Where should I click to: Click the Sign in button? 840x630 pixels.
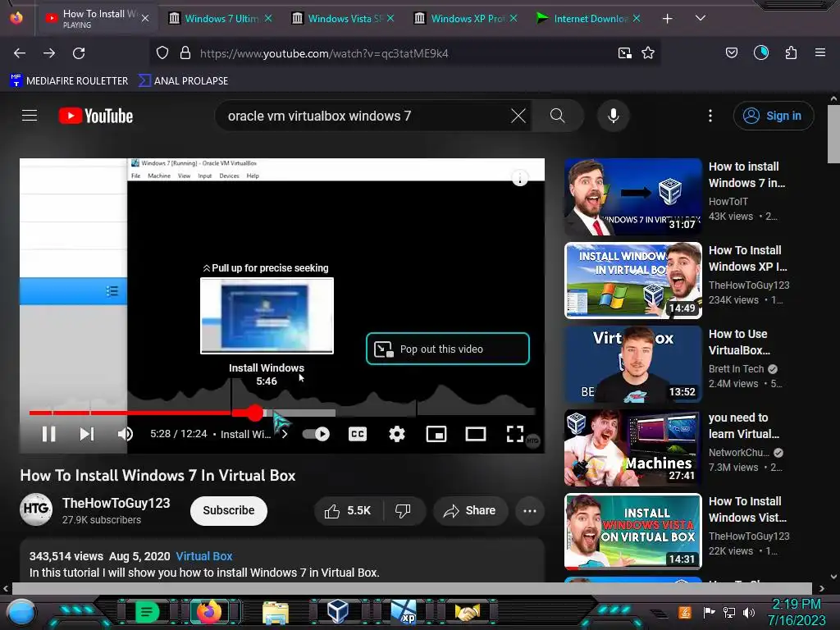click(773, 116)
